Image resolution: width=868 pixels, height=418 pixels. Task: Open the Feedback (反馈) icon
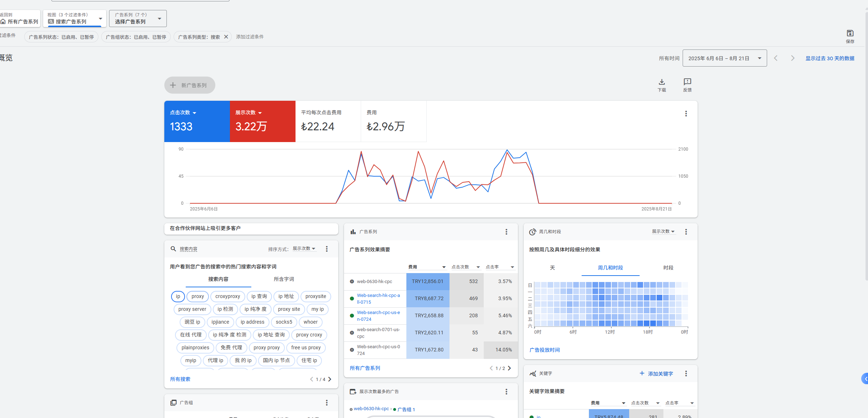(687, 82)
